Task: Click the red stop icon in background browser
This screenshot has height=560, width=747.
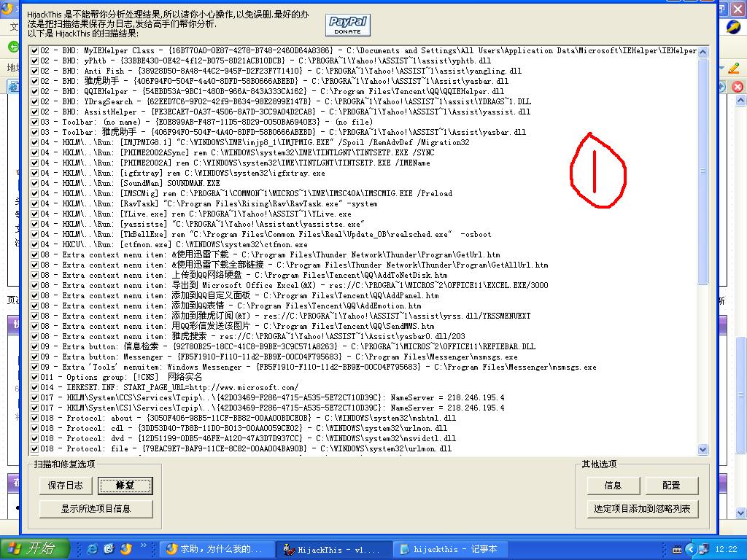Action: point(738,86)
